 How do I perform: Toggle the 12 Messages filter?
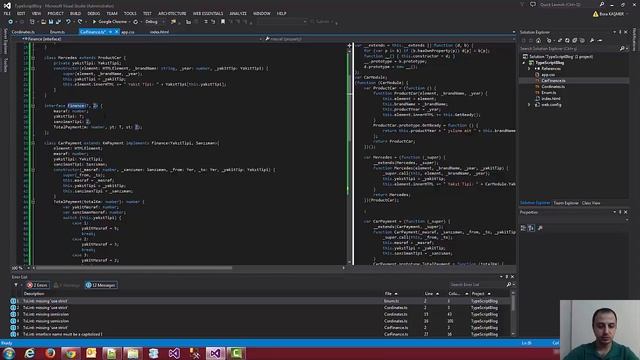pyautogui.click(x=101, y=285)
